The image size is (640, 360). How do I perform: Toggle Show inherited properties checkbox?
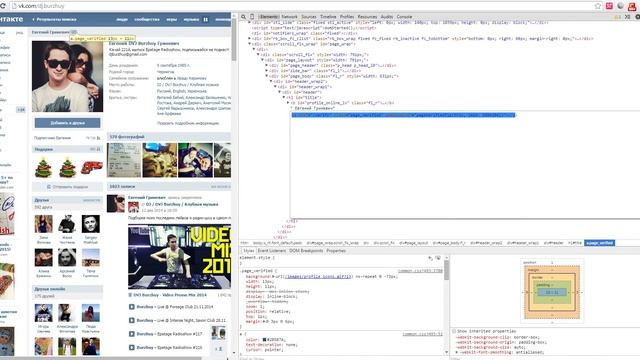click(x=454, y=331)
